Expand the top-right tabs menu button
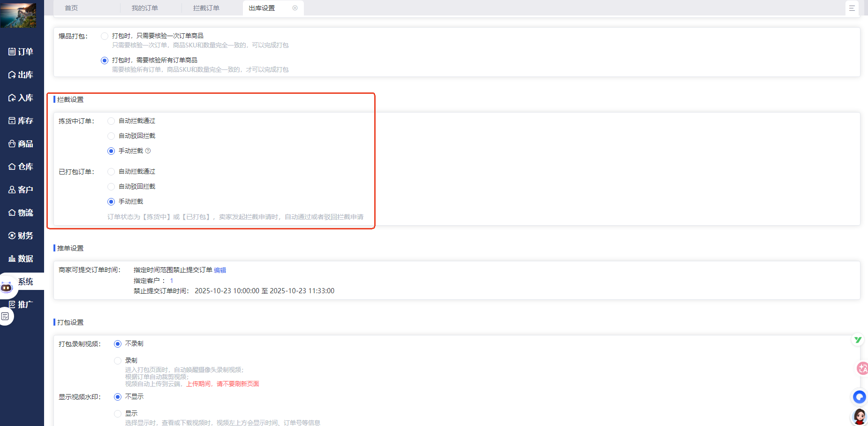Viewport: 868px width, 426px height. pyautogui.click(x=852, y=8)
